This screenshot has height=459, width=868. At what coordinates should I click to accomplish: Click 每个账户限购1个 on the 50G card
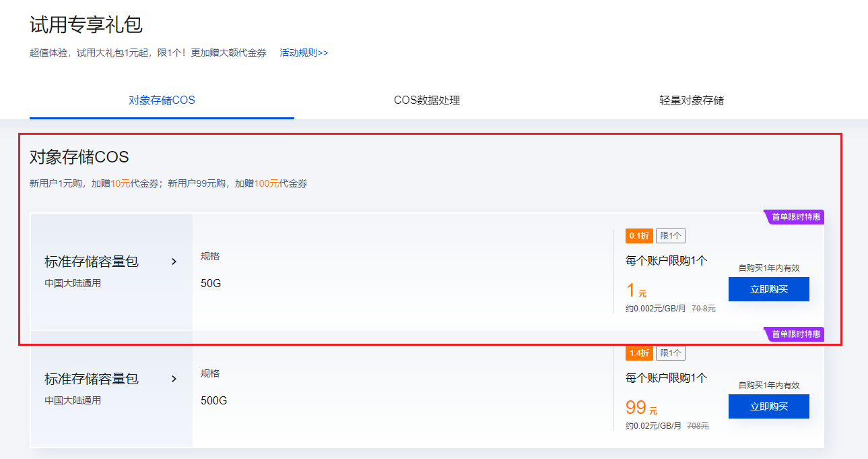pyautogui.click(x=667, y=261)
